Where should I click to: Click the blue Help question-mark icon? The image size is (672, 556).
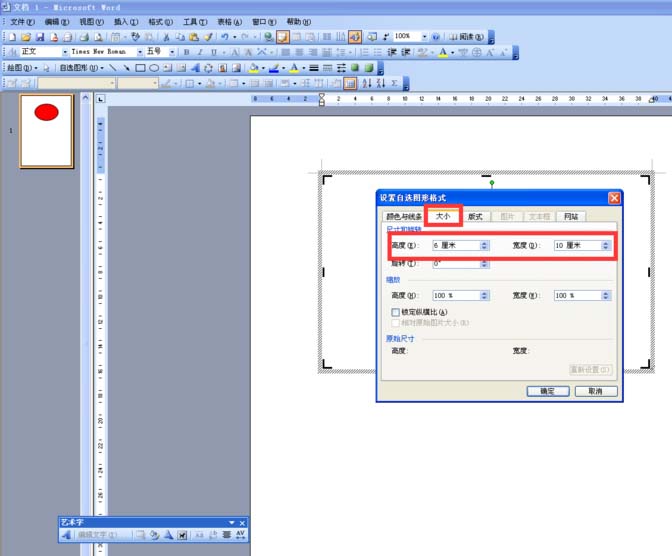tap(436, 37)
